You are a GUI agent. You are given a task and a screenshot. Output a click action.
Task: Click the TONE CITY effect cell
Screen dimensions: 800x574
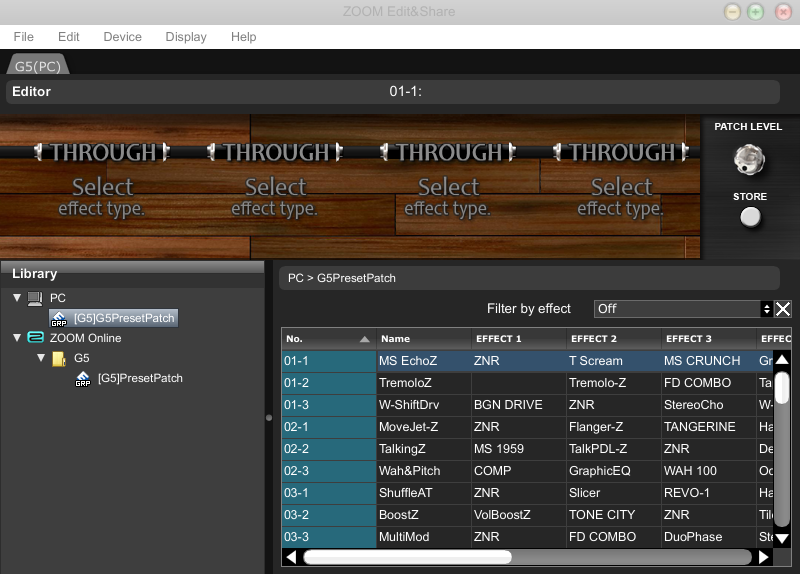tap(613, 514)
